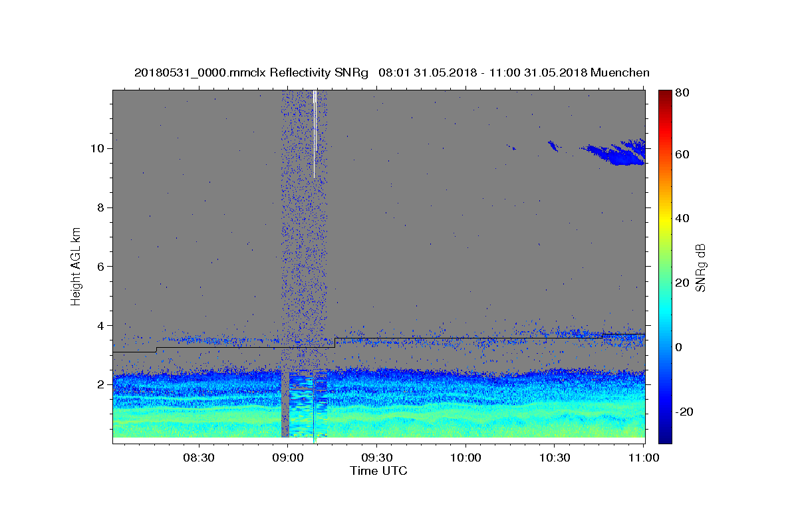Select the 10:00 time axis label
Viewport: 798px width, 532px height.
[x=465, y=458]
